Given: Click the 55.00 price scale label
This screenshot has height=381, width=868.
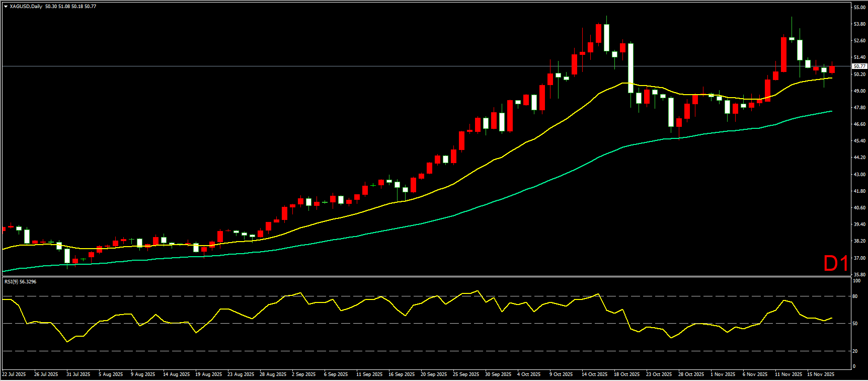Looking at the screenshot, I should click(859, 8).
